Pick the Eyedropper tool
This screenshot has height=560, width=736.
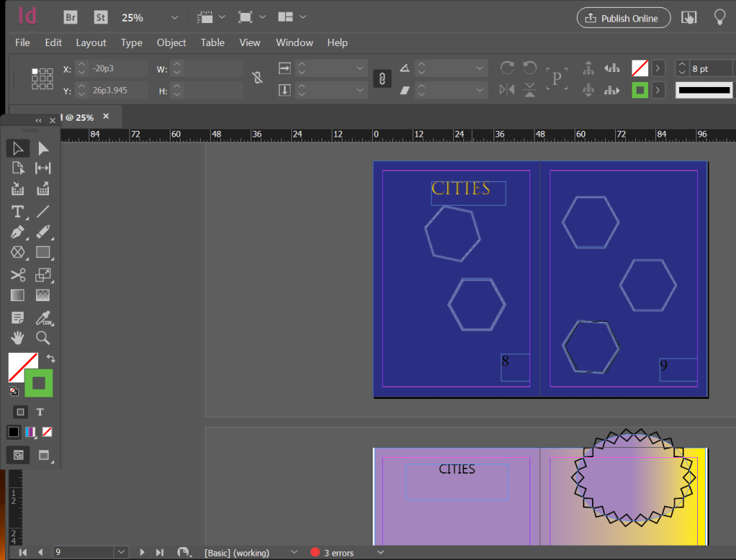click(43, 317)
